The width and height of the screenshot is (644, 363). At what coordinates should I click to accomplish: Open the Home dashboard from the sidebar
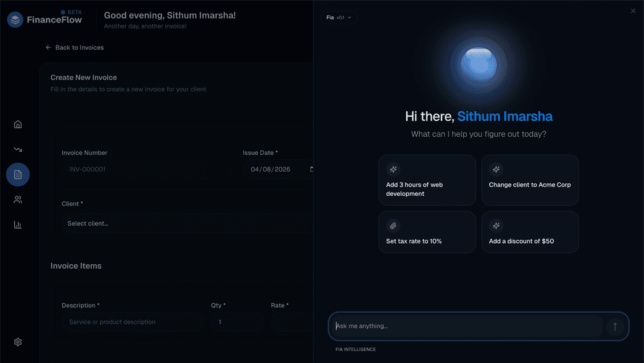pyautogui.click(x=17, y=124)
